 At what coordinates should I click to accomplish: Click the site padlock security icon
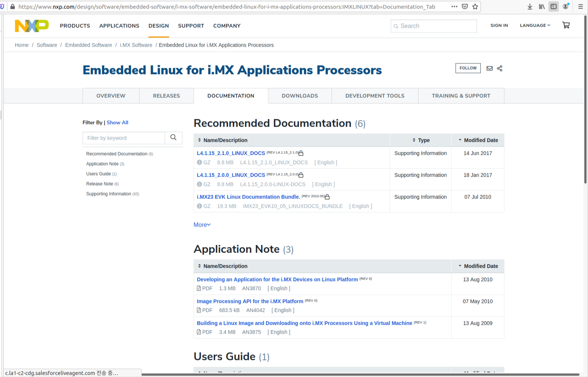point(13,7)
